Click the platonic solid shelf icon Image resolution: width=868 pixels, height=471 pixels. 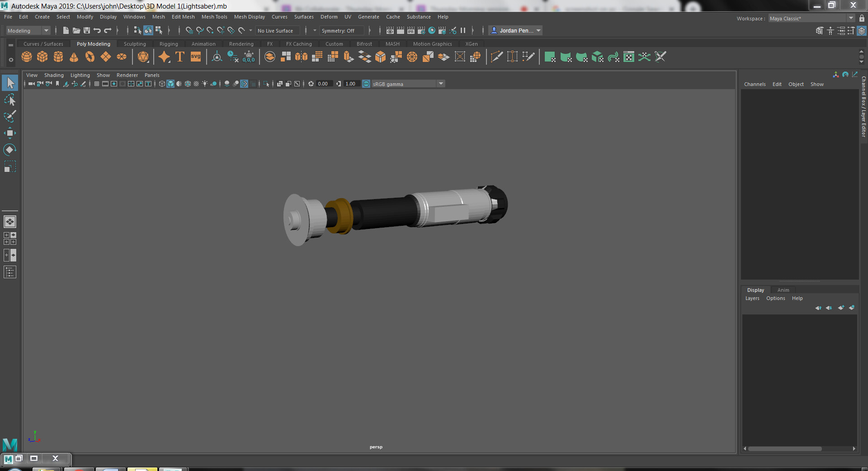click(143, 57)
